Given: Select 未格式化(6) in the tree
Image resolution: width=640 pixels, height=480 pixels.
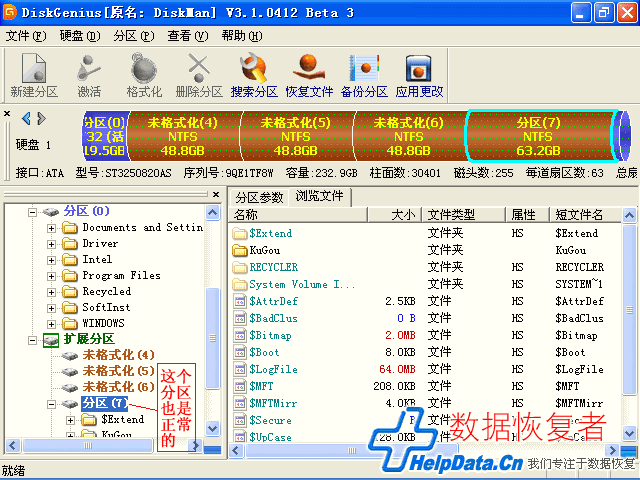Looking at the screenshot, I should coord(118,387).
